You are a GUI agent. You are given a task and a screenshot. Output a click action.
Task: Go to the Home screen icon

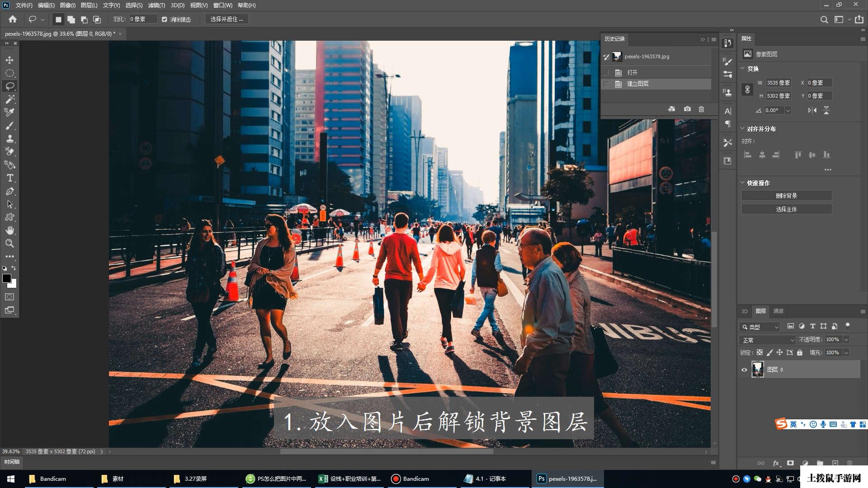[13, 19]
